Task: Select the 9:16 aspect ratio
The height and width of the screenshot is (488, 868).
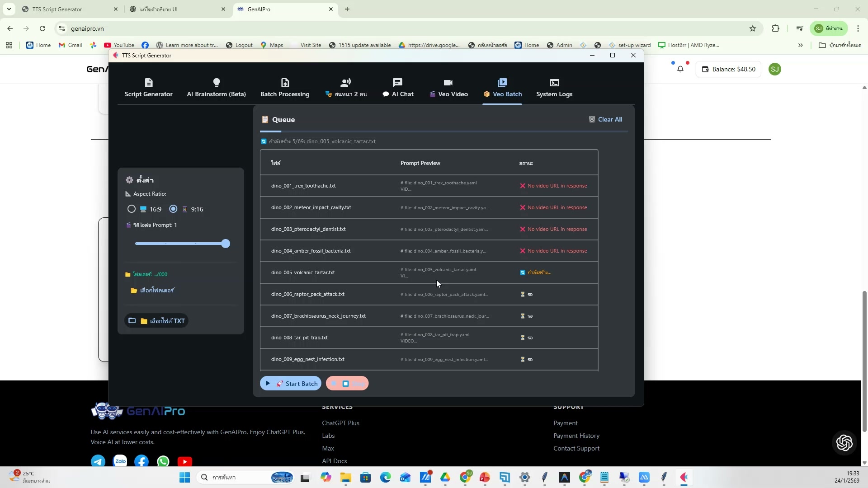Action: pos(173,209)
